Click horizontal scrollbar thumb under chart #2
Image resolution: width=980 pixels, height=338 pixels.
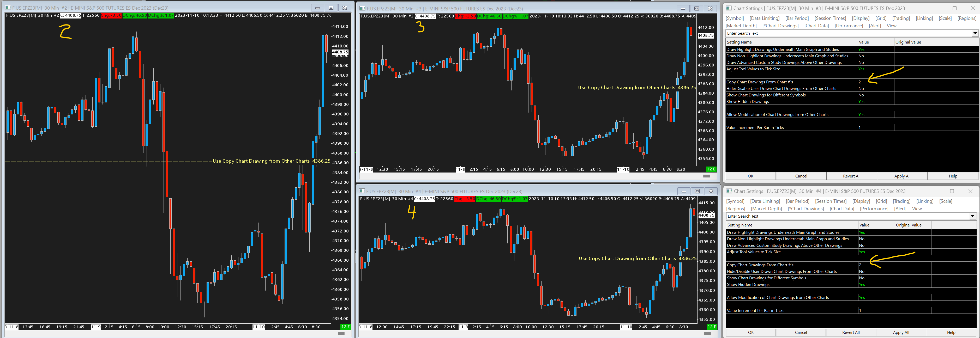pyautogui.click(x=341, y=334)
